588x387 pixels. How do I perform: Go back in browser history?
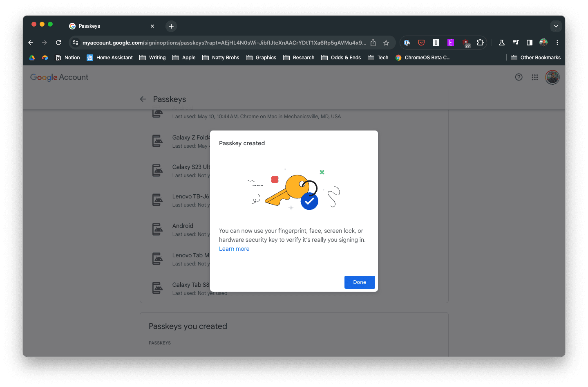31,43
